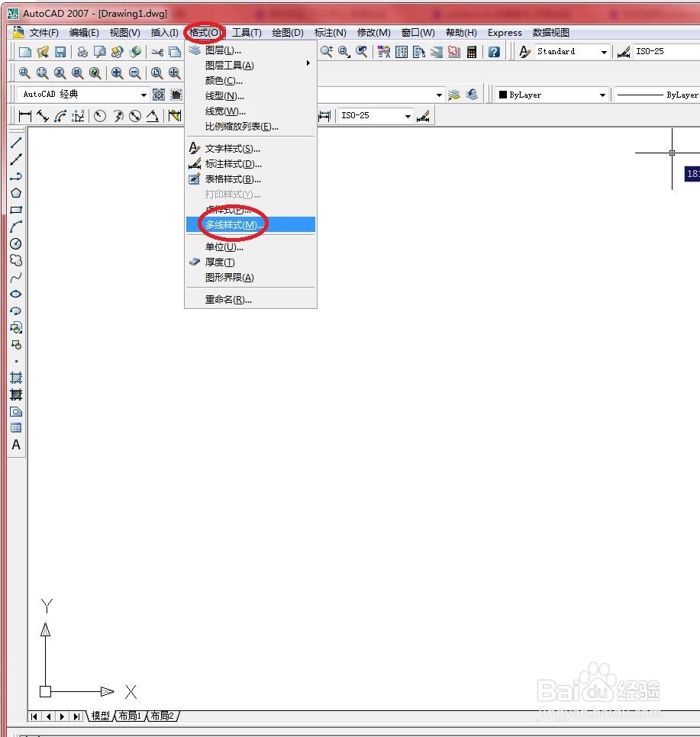Open the 窗口(W) menu

coord(418,33)
